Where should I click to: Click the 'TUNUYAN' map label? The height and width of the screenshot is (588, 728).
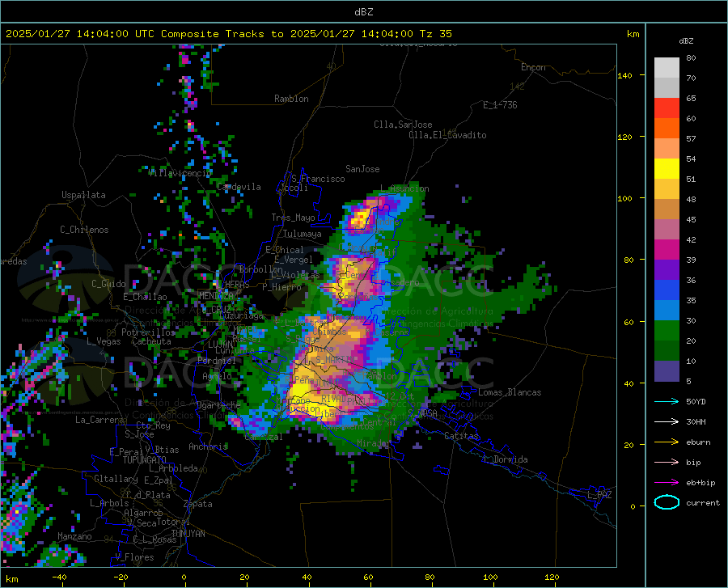188,534
